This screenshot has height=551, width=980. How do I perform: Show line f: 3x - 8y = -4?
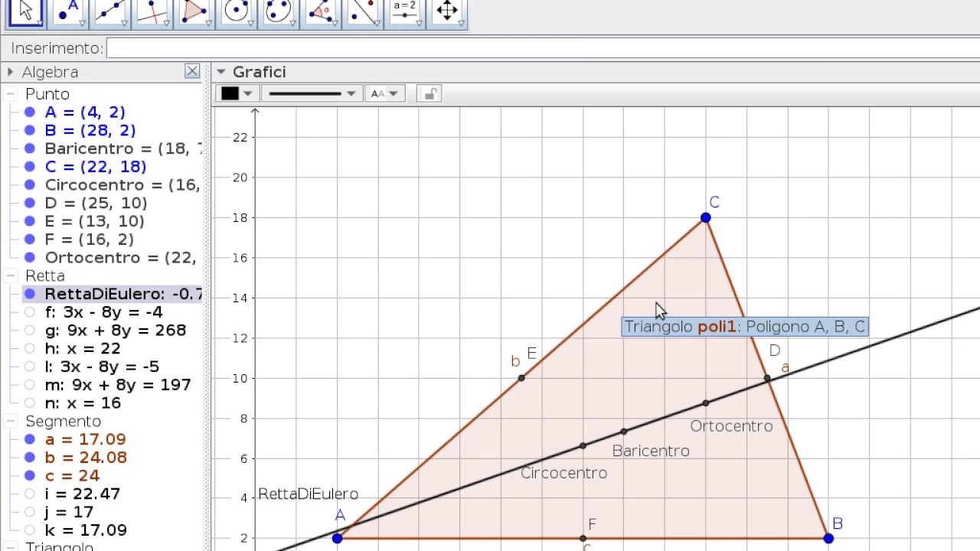30,312
